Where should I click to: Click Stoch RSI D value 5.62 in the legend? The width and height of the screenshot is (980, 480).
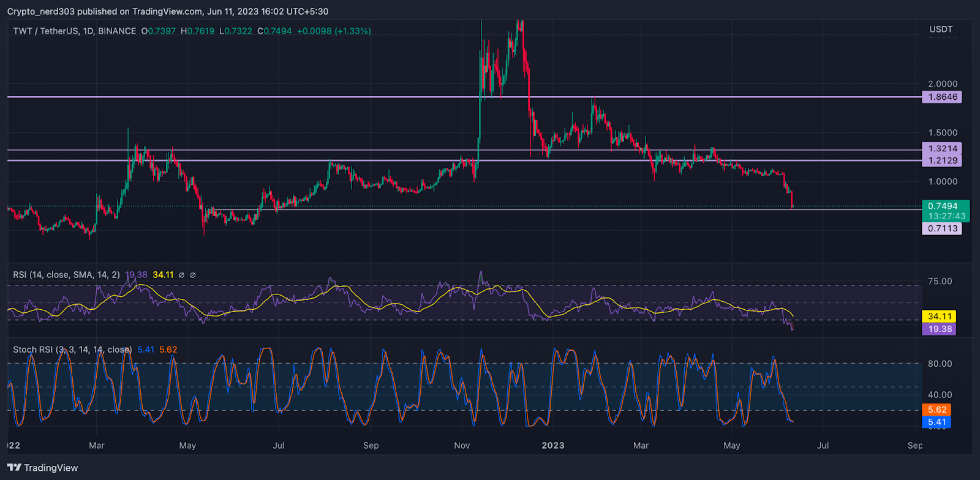pos(168,350)
